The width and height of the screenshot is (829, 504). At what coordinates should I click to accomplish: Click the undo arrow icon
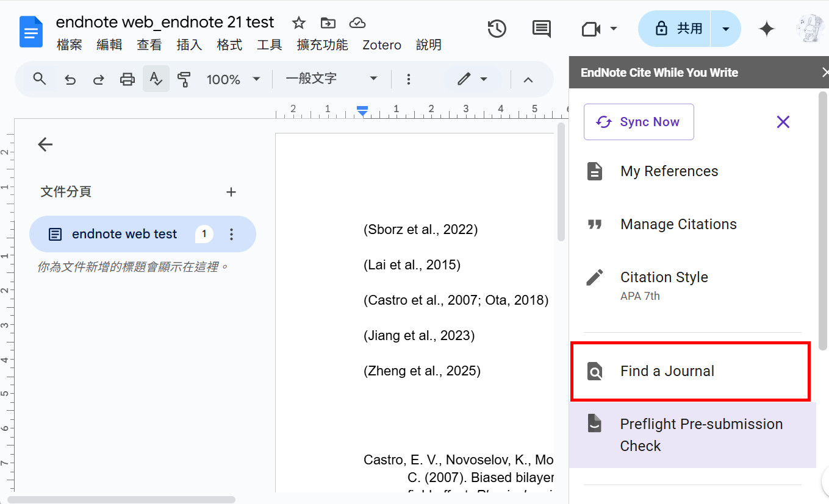[70, 79]
